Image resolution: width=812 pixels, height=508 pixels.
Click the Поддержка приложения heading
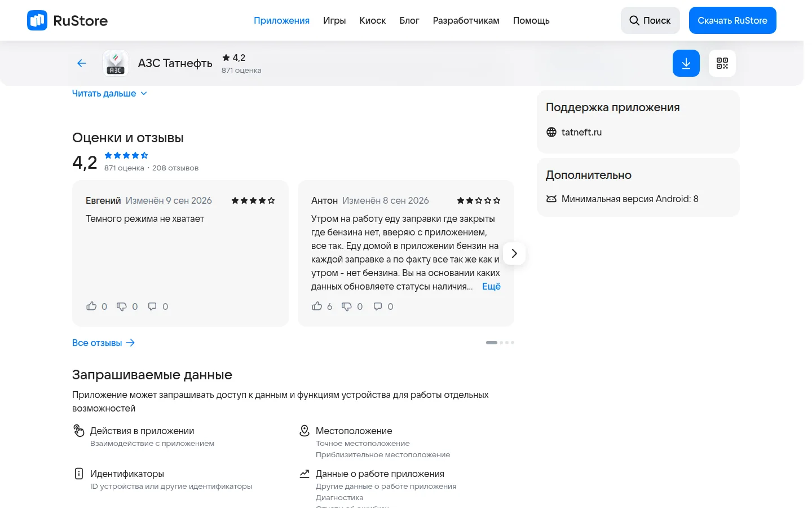pyautogui.click(x=612, y=107)
